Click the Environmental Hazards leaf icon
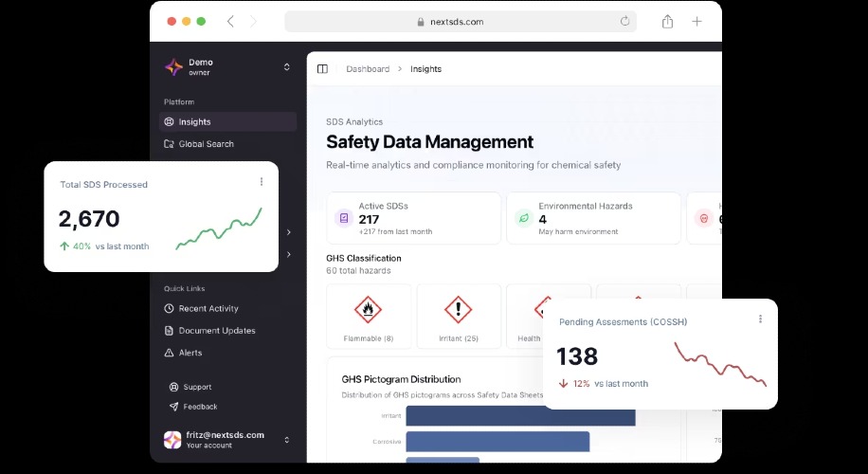868x474 pixels. tap(523, 218)
